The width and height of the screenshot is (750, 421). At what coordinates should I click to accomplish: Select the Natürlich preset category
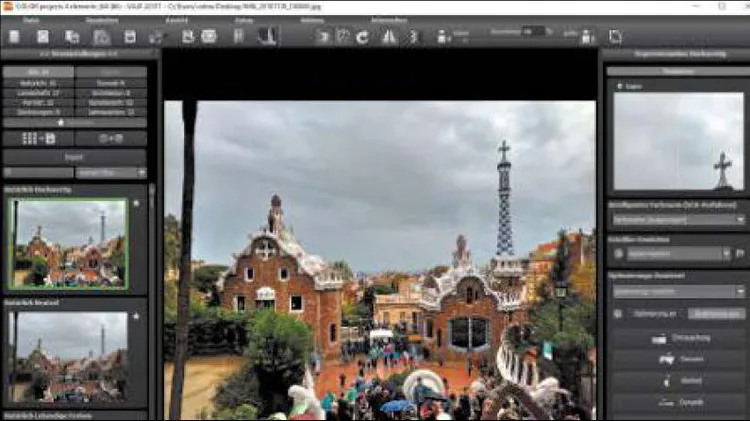tap(38, 83)
